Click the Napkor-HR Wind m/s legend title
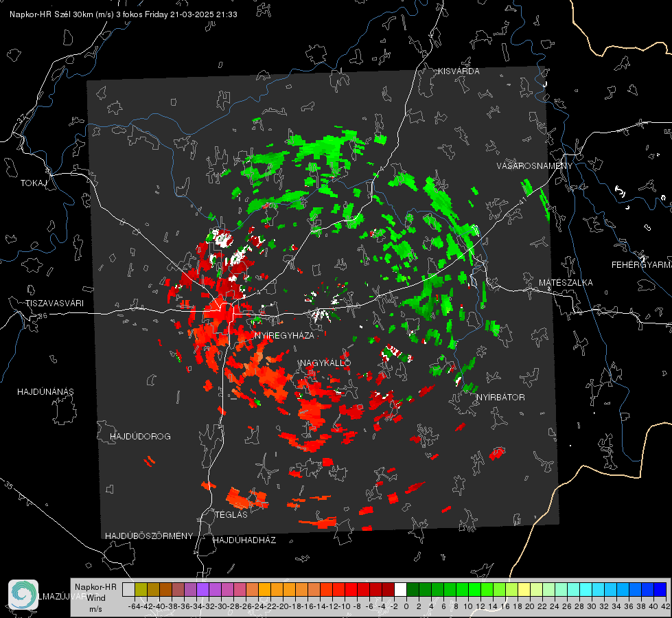This screenshot has height=618, width=672. (x=95, y=598)
